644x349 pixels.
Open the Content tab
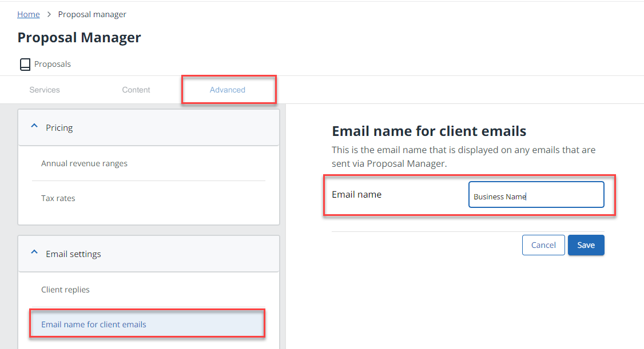136,90
